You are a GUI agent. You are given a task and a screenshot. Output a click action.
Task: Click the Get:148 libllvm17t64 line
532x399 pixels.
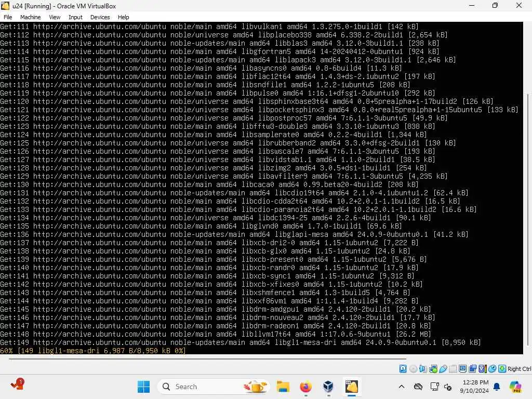point(216,334)
